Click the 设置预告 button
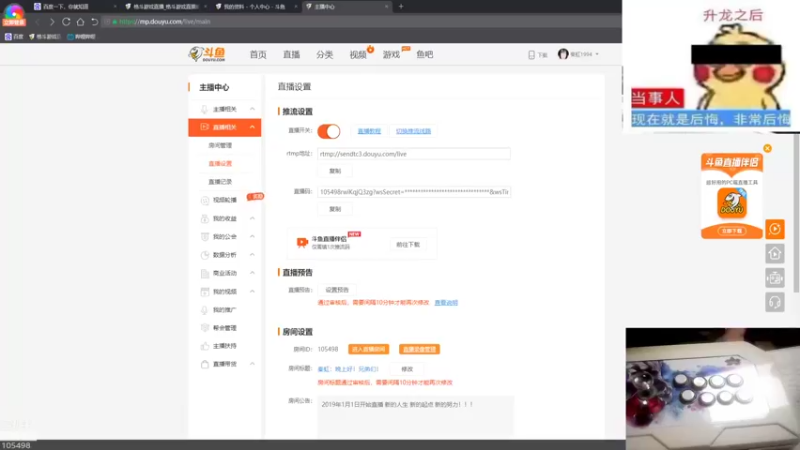The height and width of the screenshot is (450, 800). tap(337, 290)
